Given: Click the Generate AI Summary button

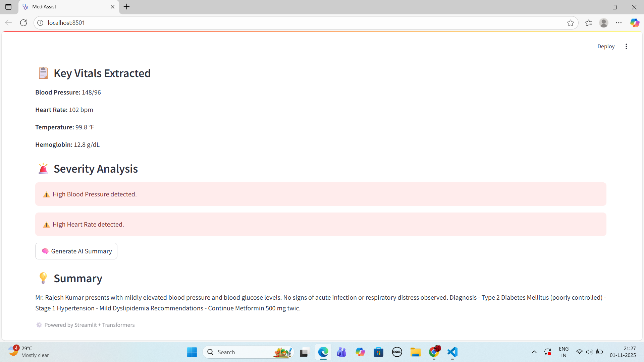Looking at the screenshot, I should (76, 251).
